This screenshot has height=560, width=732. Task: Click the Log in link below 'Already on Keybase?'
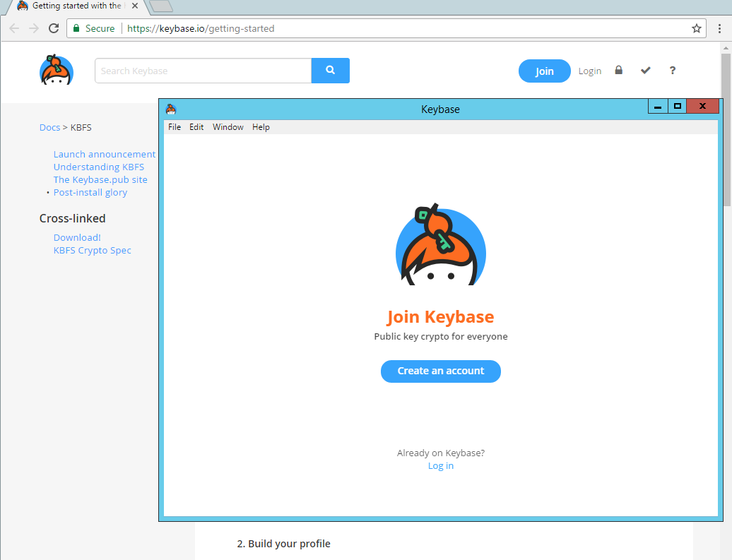440,465
